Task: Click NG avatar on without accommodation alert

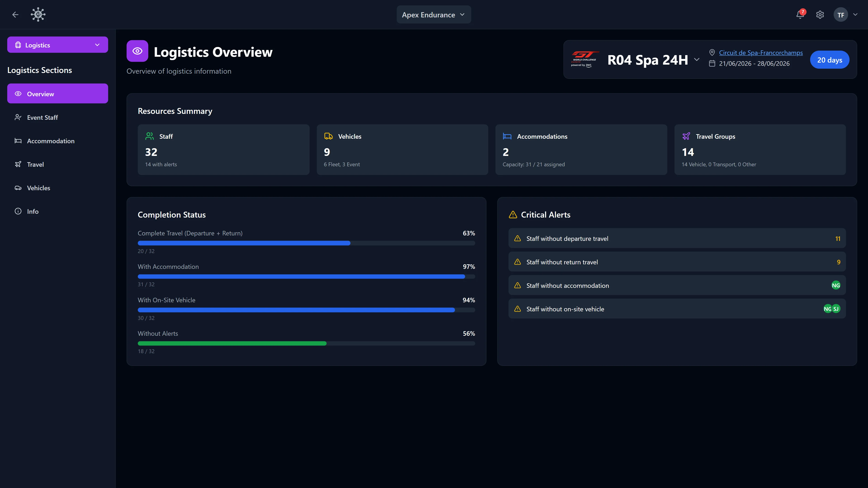Action: point(836,285)
